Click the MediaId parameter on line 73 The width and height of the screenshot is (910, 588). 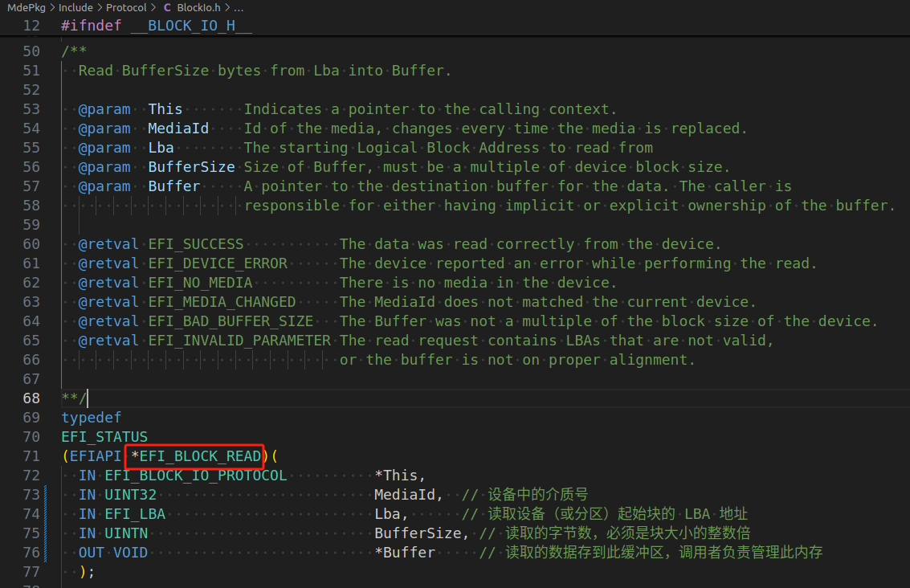tap(405, 495)
